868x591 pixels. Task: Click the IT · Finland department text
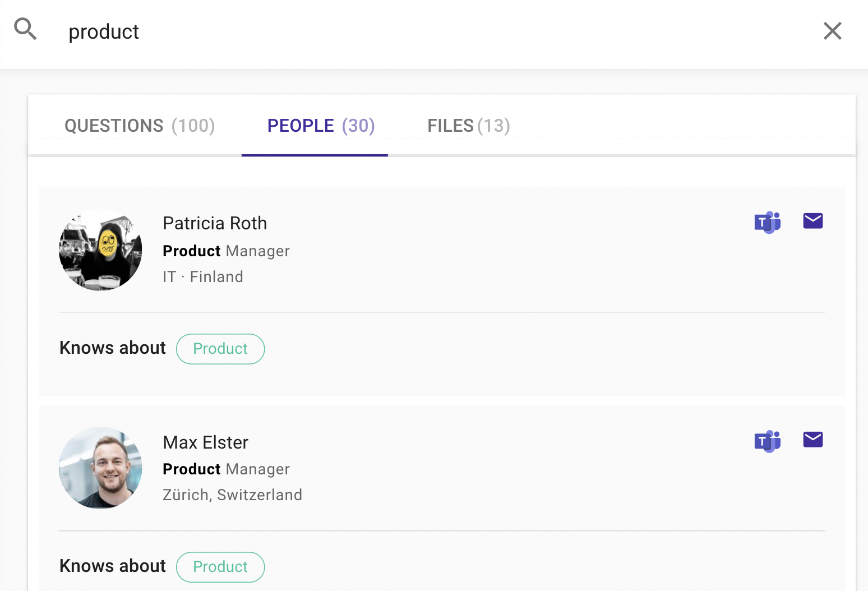tap(203, 276)
